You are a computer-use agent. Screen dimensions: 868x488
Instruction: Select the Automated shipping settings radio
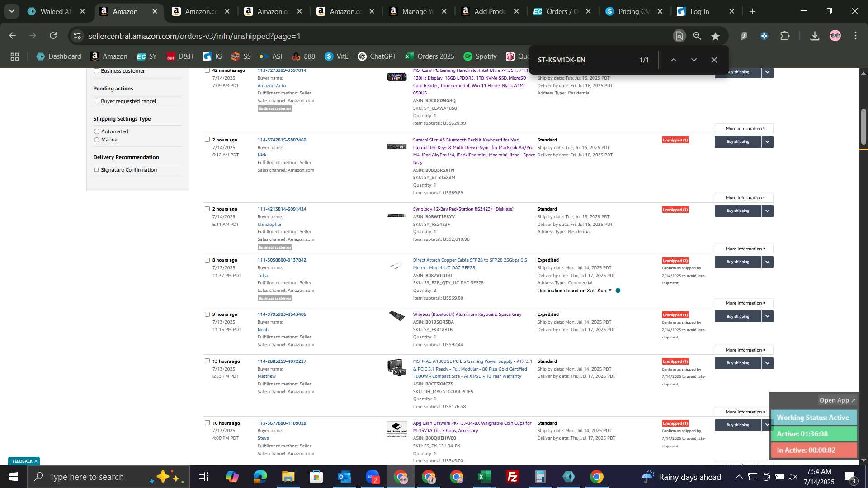tap(96, 131)
